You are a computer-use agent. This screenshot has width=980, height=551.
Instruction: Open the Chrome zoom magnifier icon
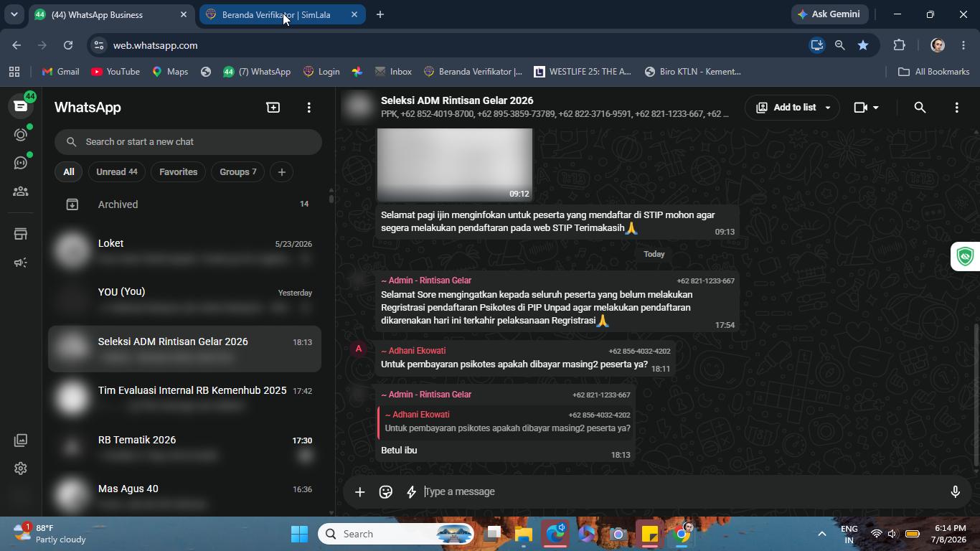pyautogui.click(x=839, y=45)
